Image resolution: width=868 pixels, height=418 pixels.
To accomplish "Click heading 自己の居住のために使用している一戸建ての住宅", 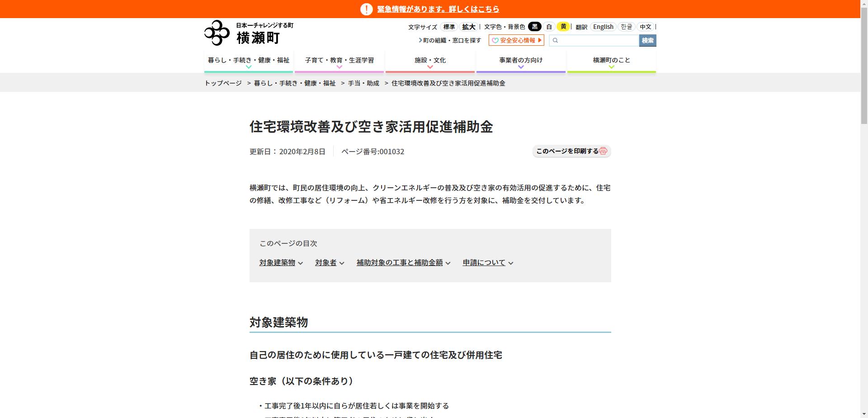I will pos(376,355).
